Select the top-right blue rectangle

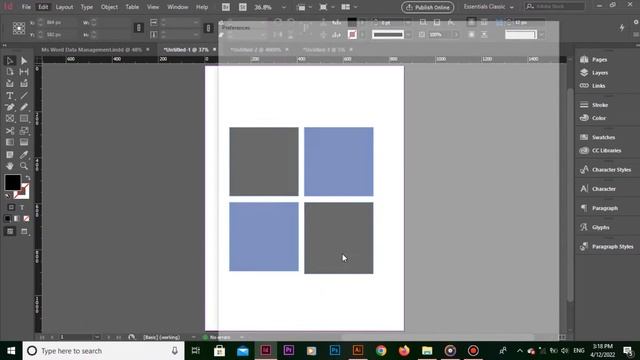(338, 162)
